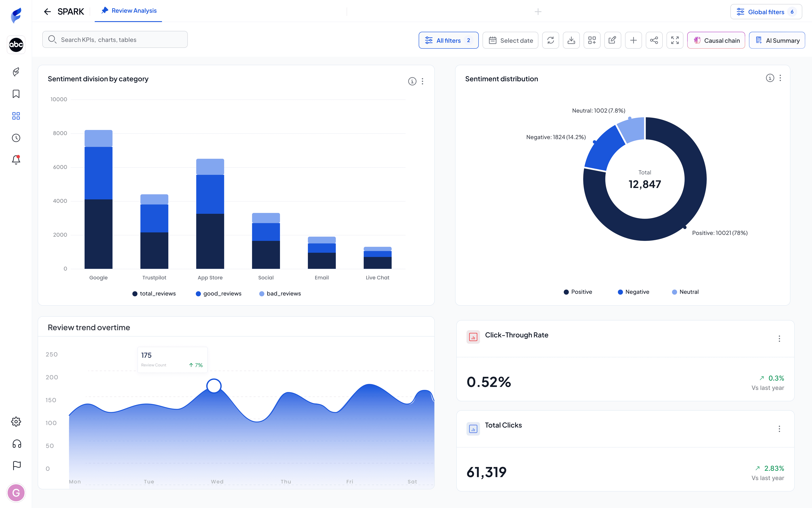812x508 pixels.
Task: Click the Wednesday trend data point marker
Action: pos(214,386)
